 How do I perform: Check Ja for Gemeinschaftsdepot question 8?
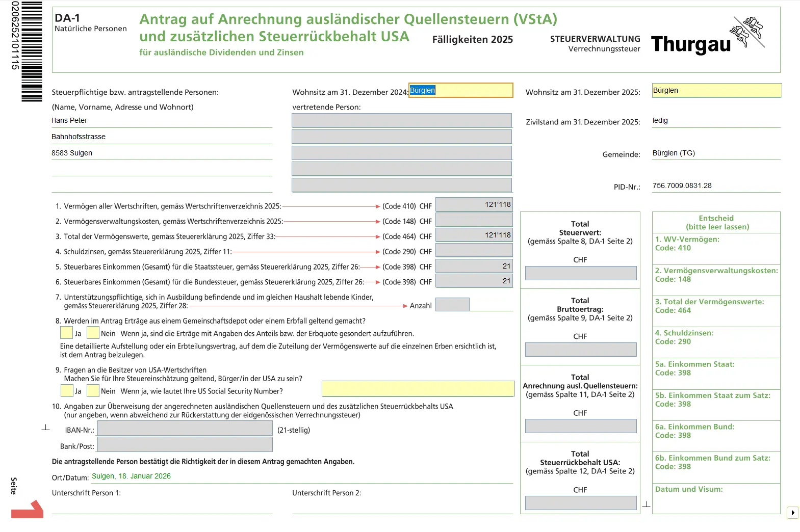tap(66, 333)
